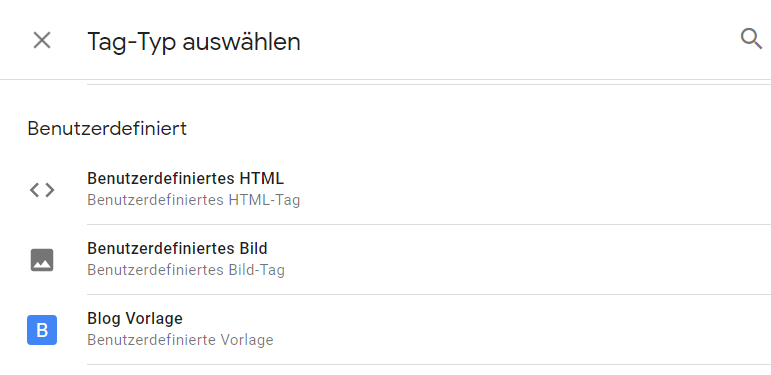The image size is (771, 375).
Task: Click the Benutzerdefinierte Vorlage description text
Action: [180, 340]
